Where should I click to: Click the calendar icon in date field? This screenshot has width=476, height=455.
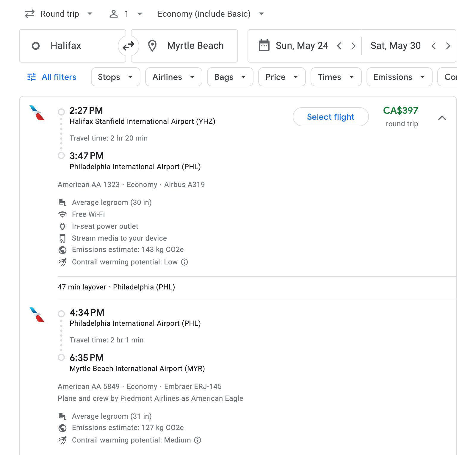tap(264, 46)
